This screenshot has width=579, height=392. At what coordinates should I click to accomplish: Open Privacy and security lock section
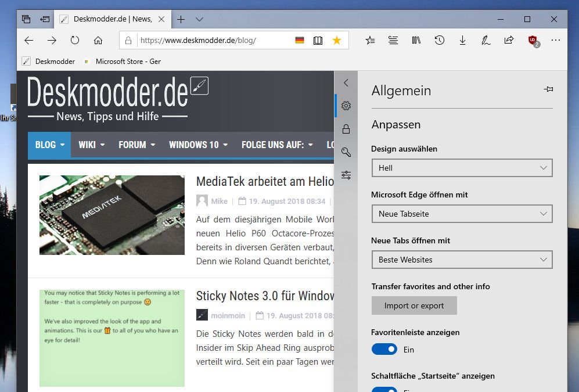point(346,129)
